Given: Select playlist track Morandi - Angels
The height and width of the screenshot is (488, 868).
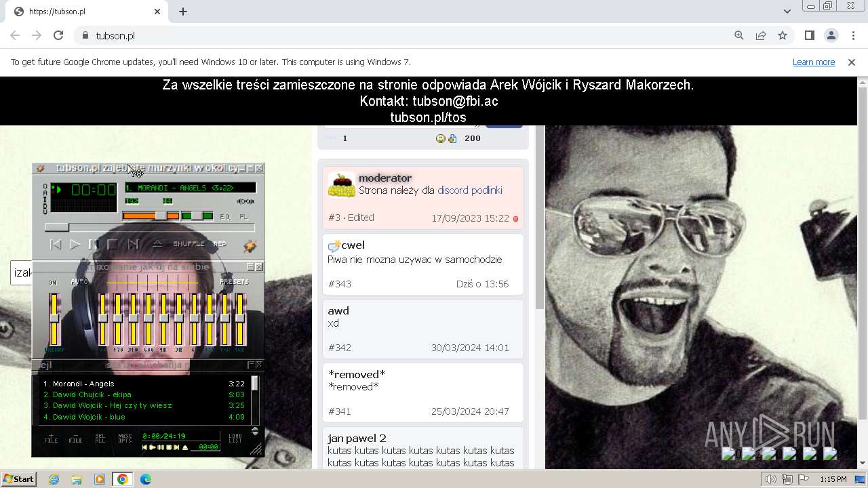Looking at the screenshot, I should pos(78,384).
